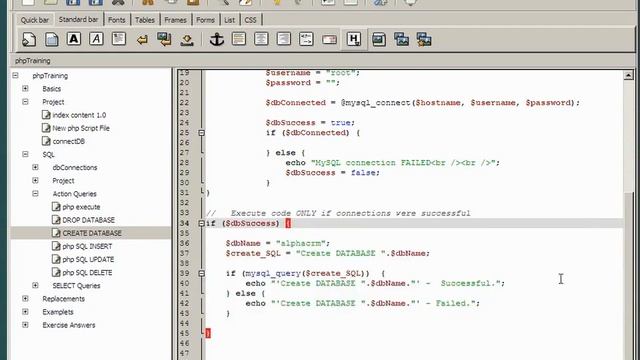
Task: Right-justify text using the toolbar icon
Action: tap(284, 39)
